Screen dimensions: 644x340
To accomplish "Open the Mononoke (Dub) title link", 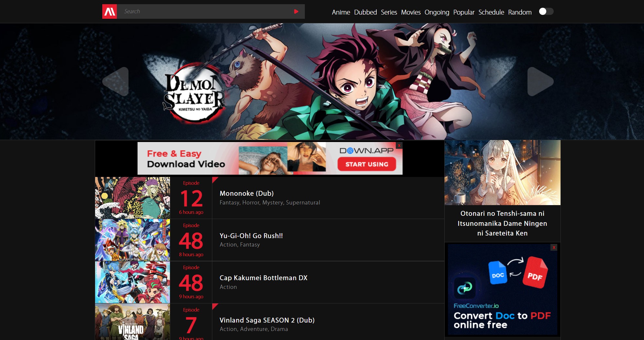I will point(247,193).
